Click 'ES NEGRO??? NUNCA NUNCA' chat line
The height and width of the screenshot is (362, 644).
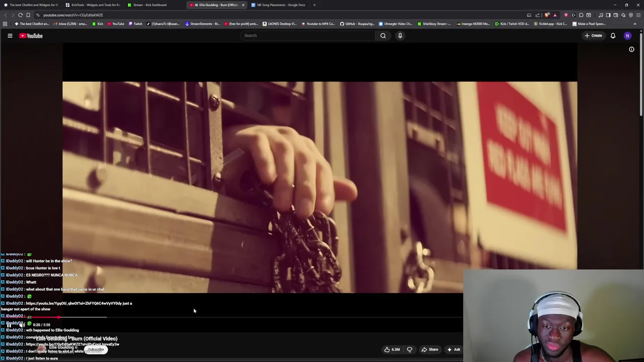51,275
